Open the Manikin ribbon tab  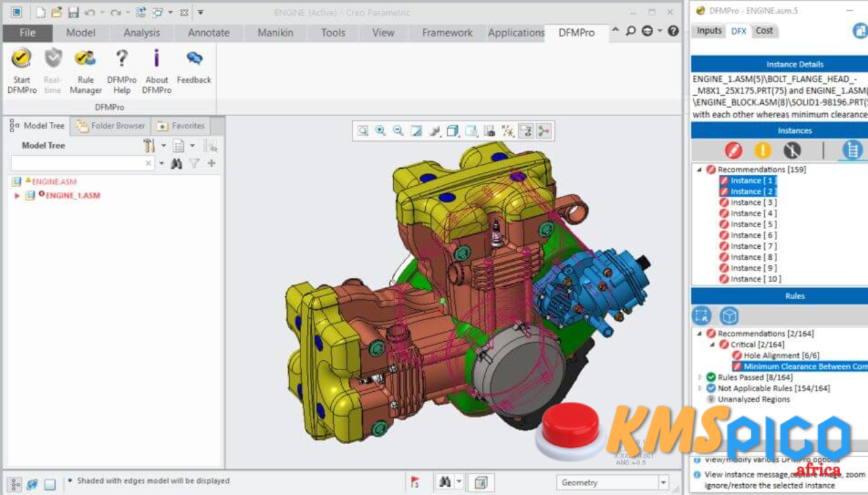click(x=275, y=33)
